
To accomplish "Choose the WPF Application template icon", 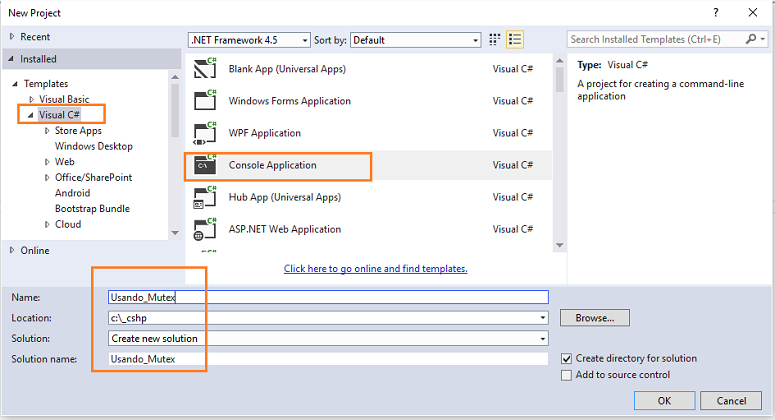I will pos(205,133).
